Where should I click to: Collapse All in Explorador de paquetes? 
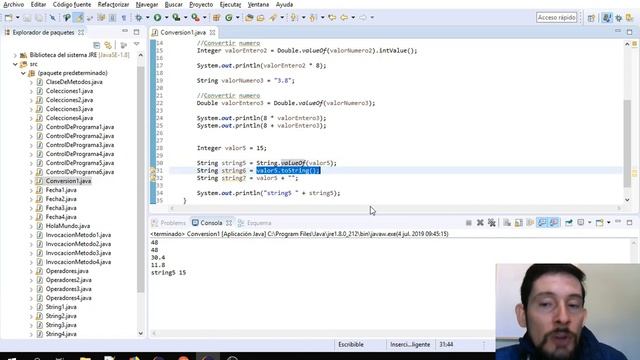coord(97,44)
